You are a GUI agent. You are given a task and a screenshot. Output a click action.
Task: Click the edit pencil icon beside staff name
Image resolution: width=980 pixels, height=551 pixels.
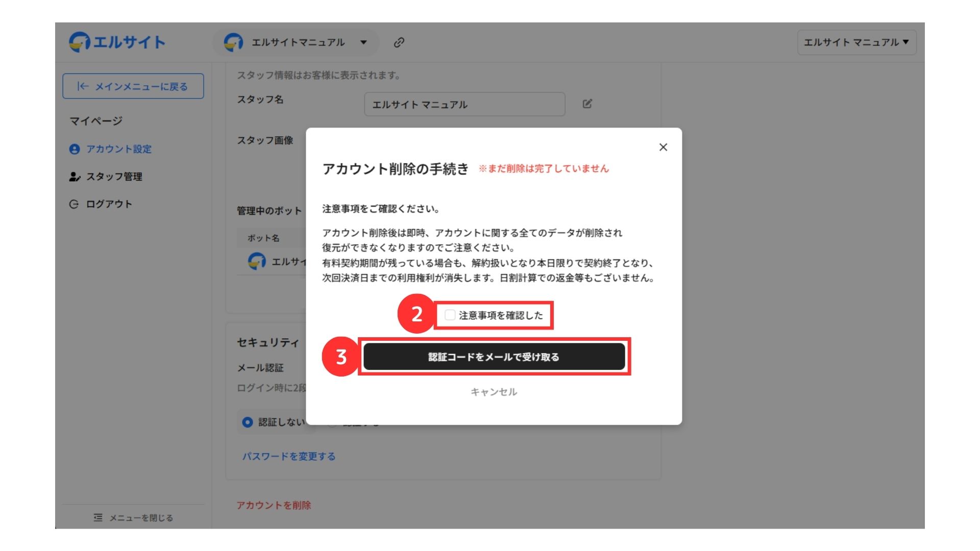[587, 104]
